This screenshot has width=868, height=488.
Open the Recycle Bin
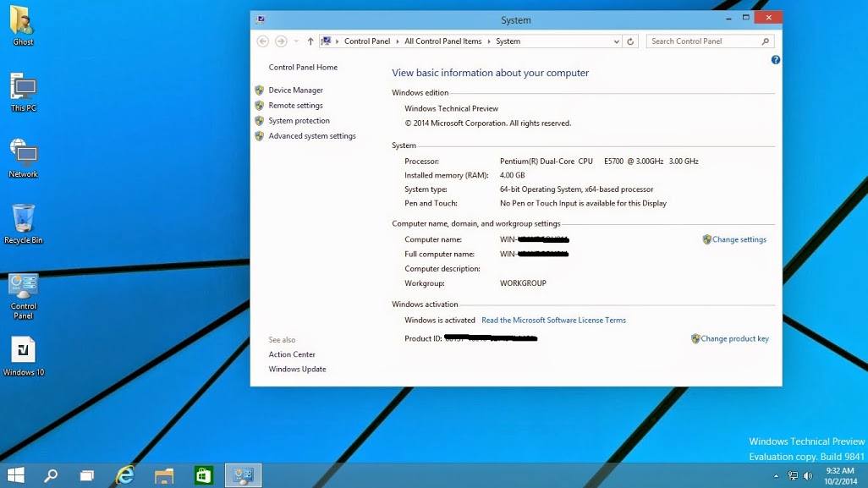(23, 224)
